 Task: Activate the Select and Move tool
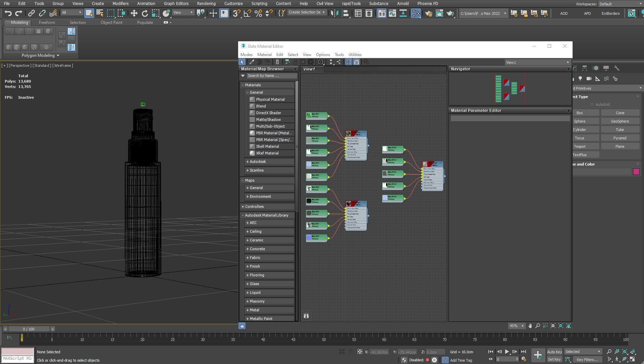(134, 13)
